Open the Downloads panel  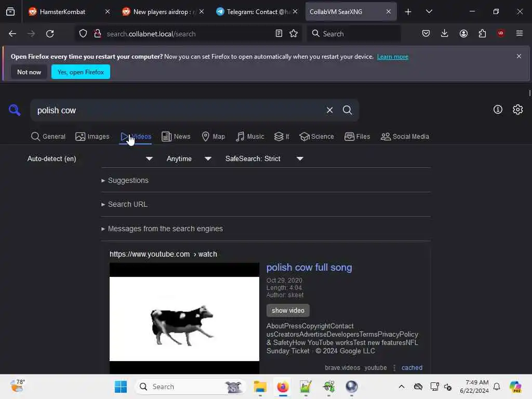pyautogui.click(x=445, y=34)
